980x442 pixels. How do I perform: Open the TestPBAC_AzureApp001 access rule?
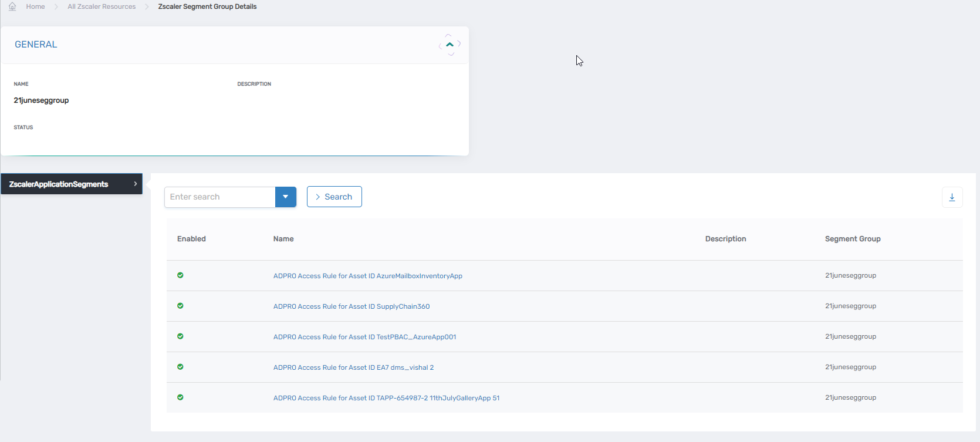(364, 337)
